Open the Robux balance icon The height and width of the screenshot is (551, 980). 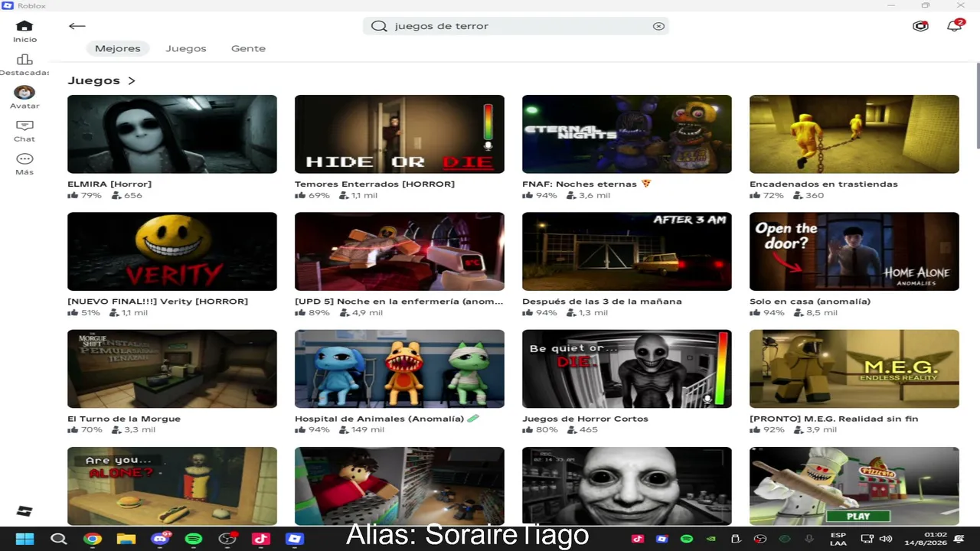pyautogui.click(x=920, y=26)
